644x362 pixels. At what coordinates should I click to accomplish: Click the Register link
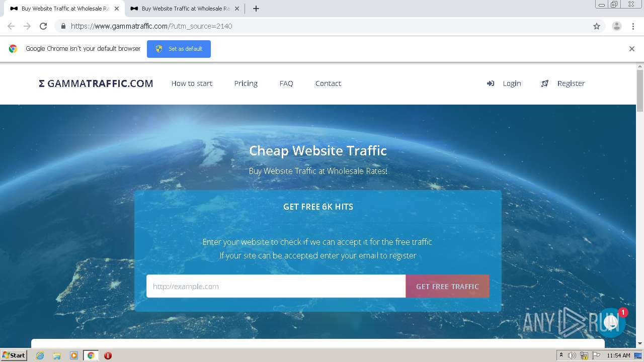pos(571,83)
